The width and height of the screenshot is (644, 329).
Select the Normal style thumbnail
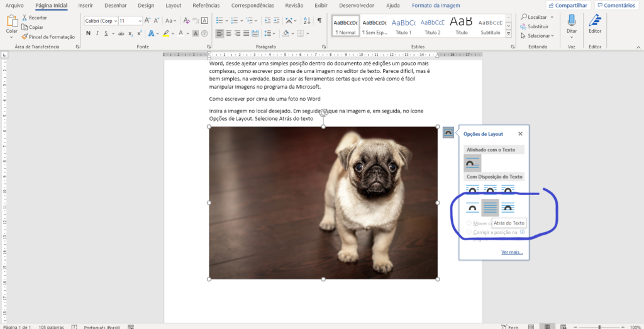tap(345, 26)
